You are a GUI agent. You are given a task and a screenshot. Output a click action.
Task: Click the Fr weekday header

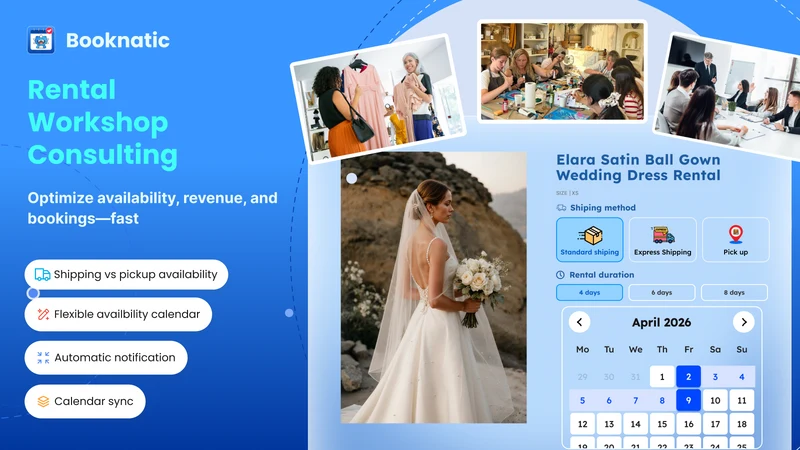point(689,349)
